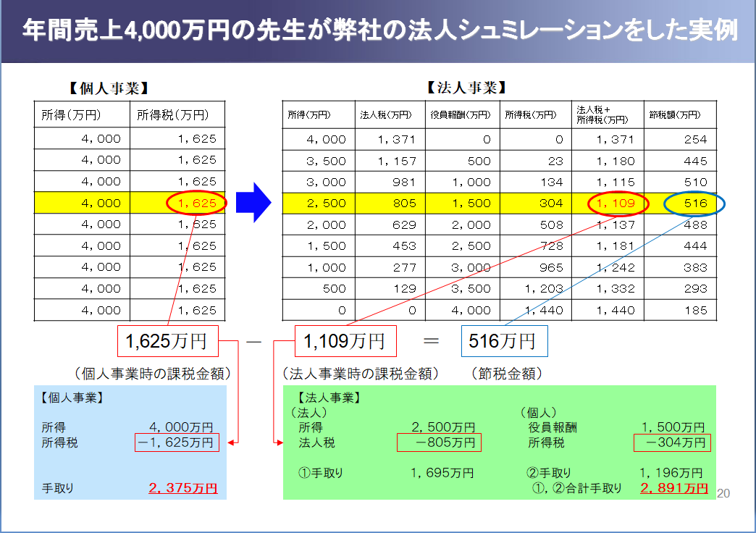Click the table cell showing 1,115
This screenshot has height=533, width=756.
click(608, 182)
